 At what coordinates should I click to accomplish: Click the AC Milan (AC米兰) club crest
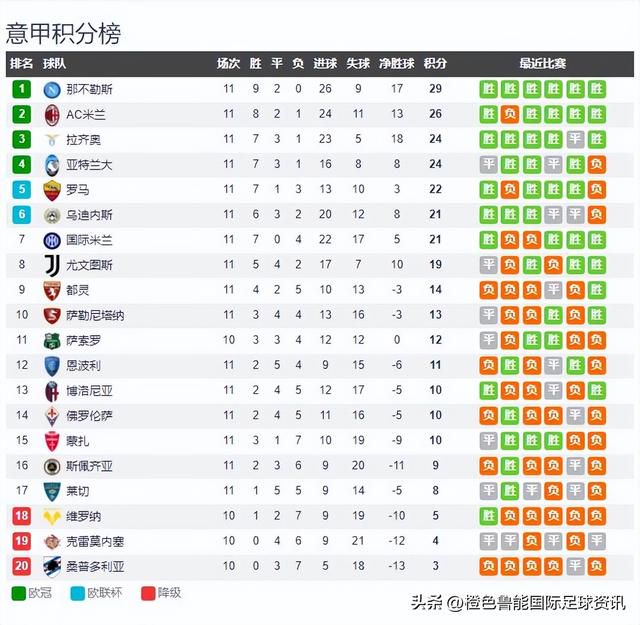[52, 115]
